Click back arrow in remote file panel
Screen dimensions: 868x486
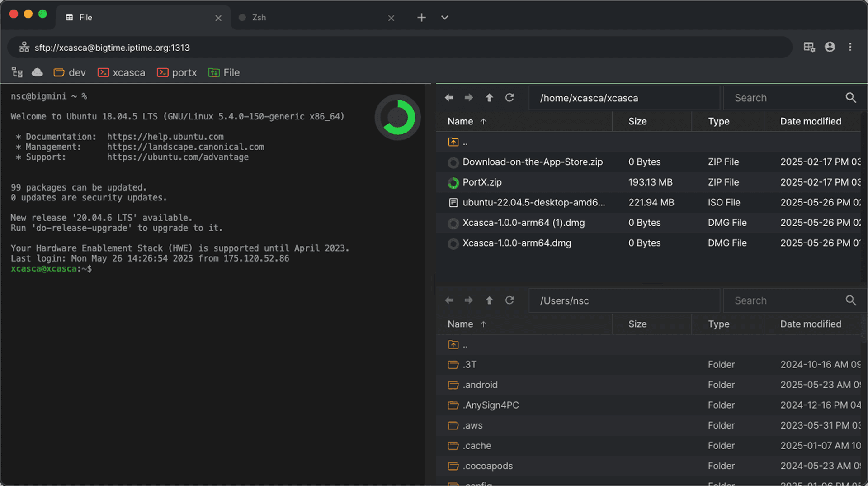tap(449, 98)
